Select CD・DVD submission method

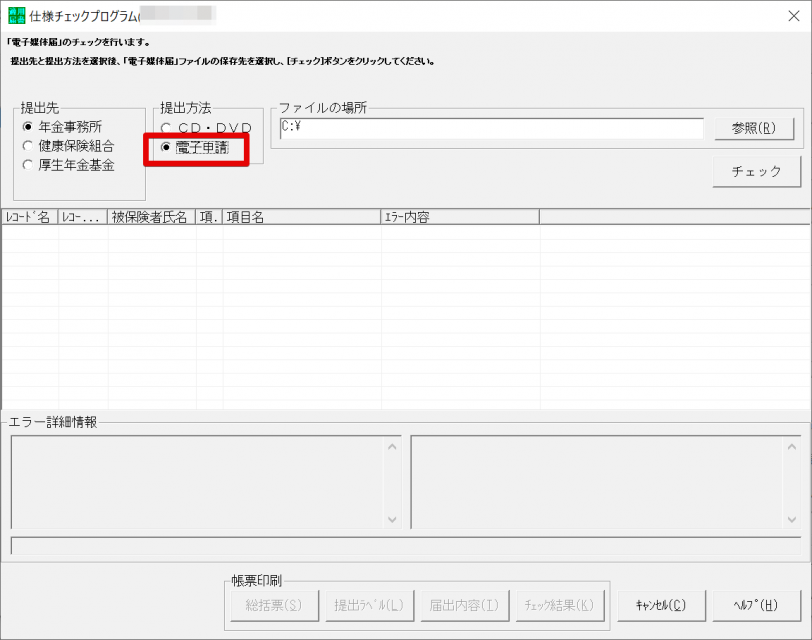tap(206, 128)
